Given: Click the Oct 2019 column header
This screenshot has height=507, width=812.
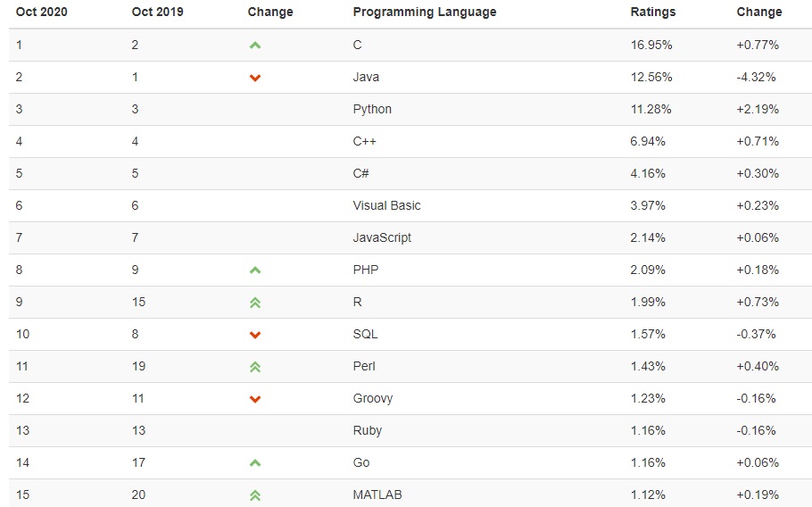Looking at the screenshot, I should [157, 12].
